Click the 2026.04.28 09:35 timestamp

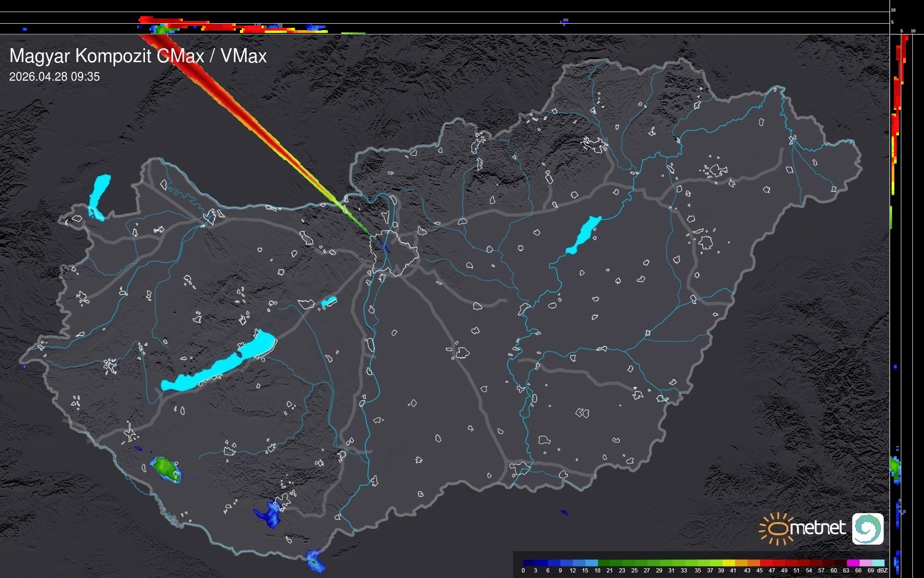pos(54,76)
